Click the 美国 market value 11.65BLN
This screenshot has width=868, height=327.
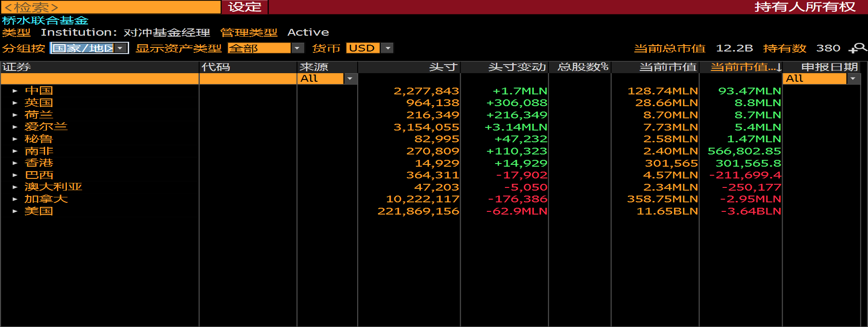click(667, 211)
